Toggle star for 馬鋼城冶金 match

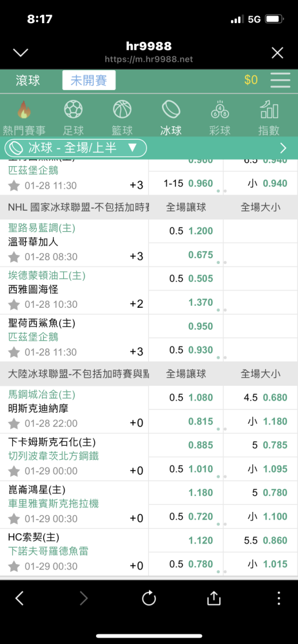pyautogui.click(x=14, y=424)
